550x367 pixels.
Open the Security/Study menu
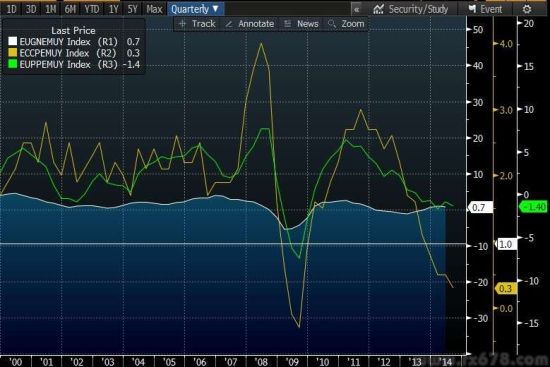(410, 9)
